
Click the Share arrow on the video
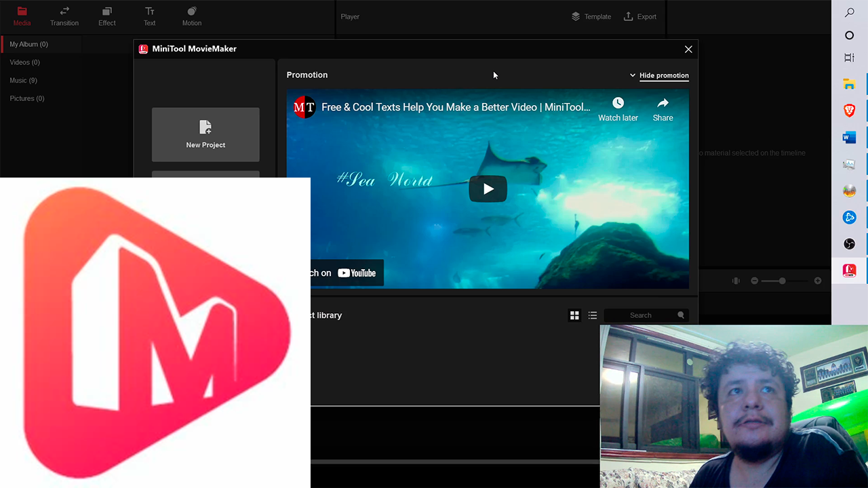(x=663, y=103)
